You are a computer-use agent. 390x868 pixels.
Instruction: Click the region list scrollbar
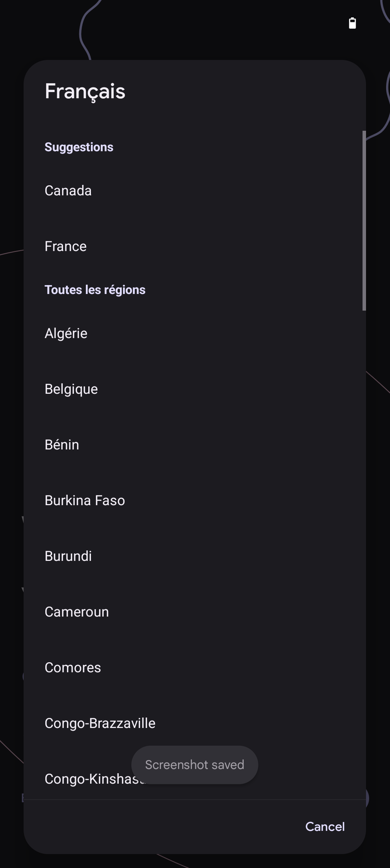click(x=364, y=220)
